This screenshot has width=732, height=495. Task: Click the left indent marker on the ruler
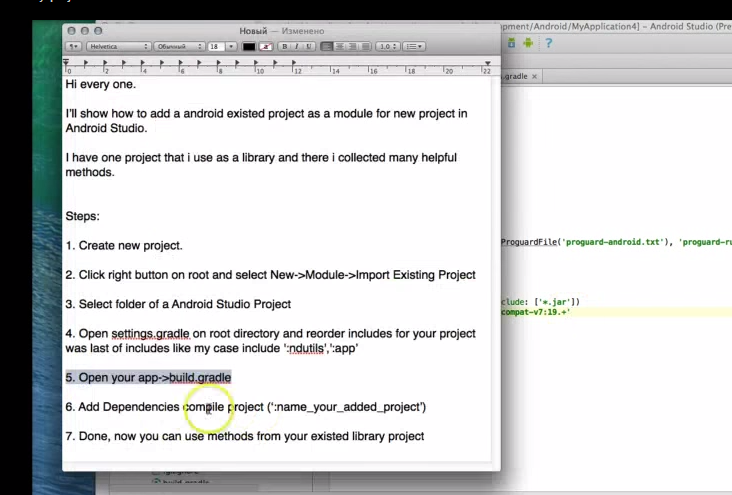(66, 63)
